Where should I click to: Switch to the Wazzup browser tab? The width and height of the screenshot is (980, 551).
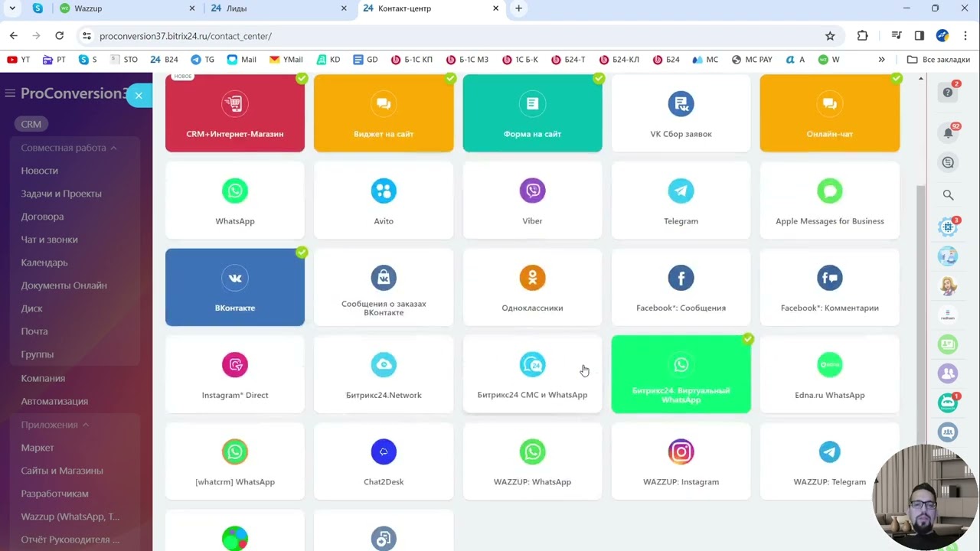tap(126, 8)
